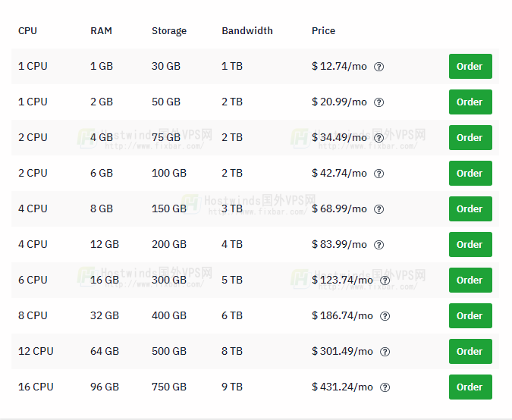Click the 150 GB storage cell
The image size is (512, 420).
tap(169, 208)
